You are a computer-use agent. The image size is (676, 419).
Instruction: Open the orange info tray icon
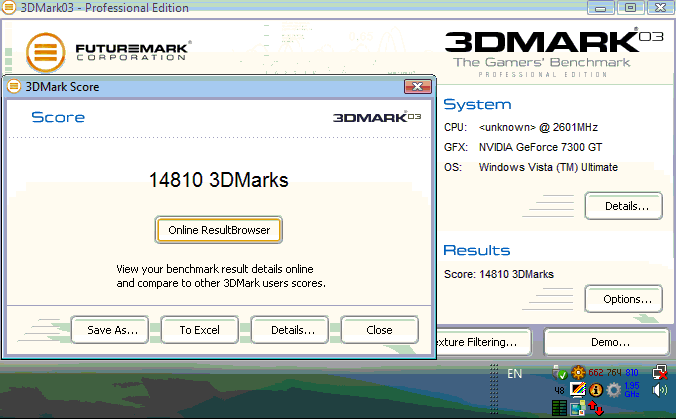point(595,390)
